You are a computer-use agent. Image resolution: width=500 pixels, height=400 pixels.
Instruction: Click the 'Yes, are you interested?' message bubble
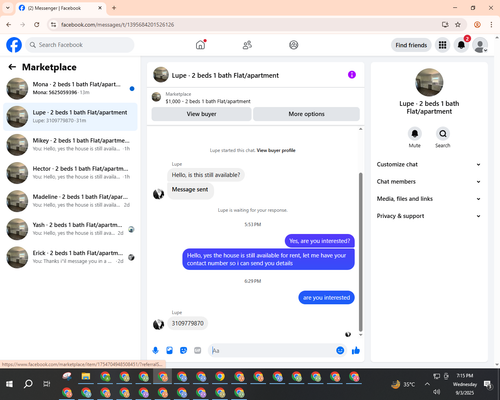point(320,241)
